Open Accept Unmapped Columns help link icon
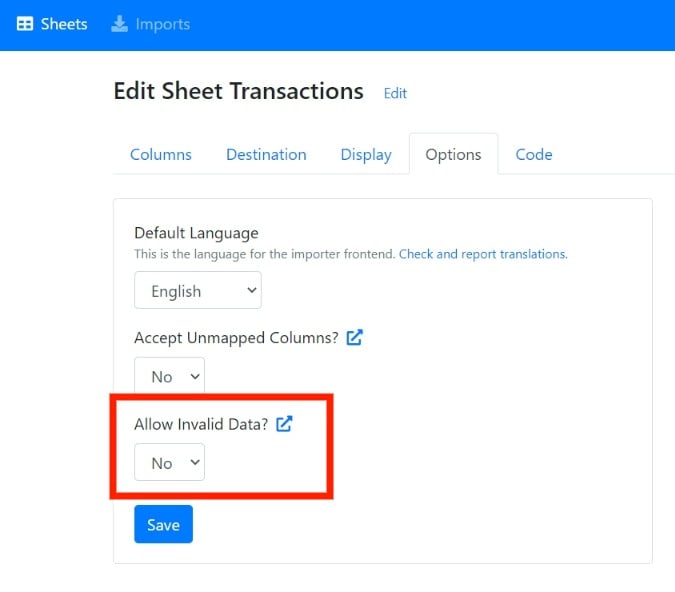Viewport: 675px width, 592px height. pos(354,338)
